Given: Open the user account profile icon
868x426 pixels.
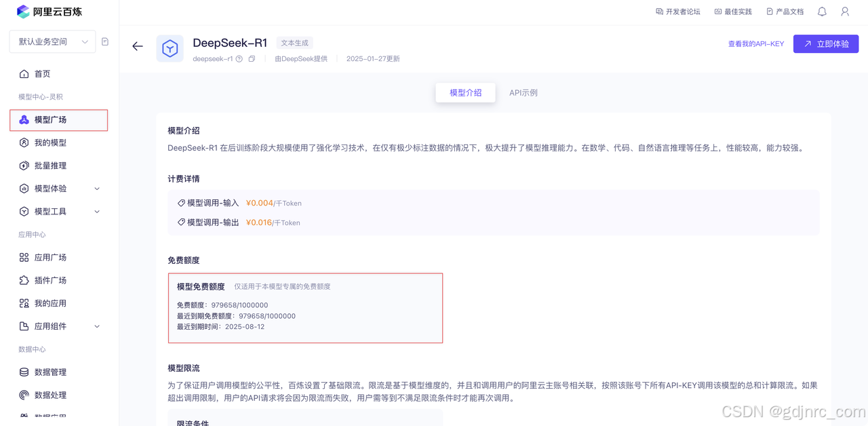Looking at the screenshot, I should (x=845, y=12).
